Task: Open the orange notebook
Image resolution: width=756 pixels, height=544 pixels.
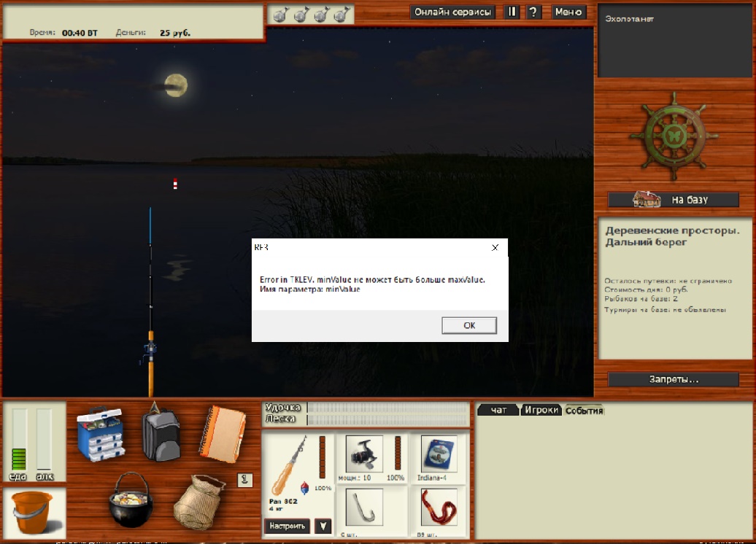Action: click(223, 434)
